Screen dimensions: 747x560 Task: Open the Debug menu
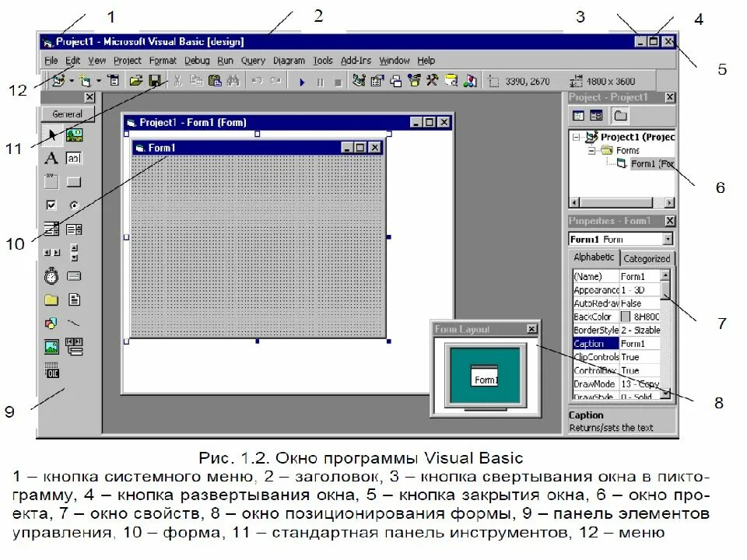pyautogui.click(x=197, y=61)
